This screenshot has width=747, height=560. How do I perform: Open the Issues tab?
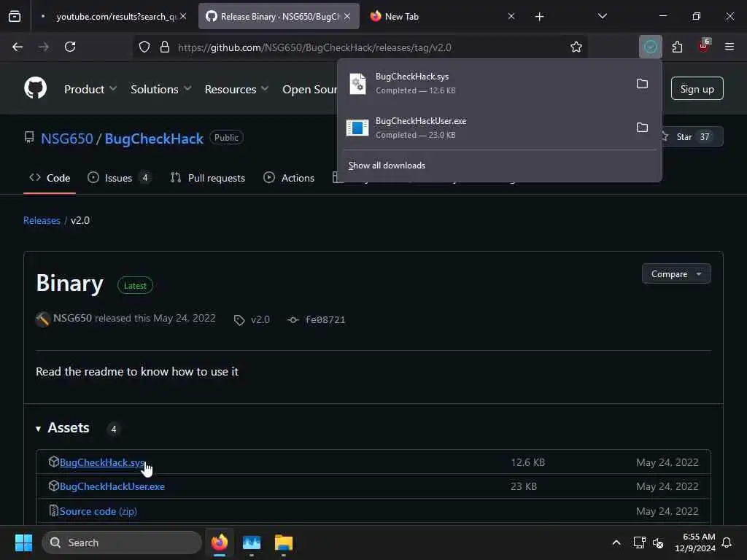[119, 178]
